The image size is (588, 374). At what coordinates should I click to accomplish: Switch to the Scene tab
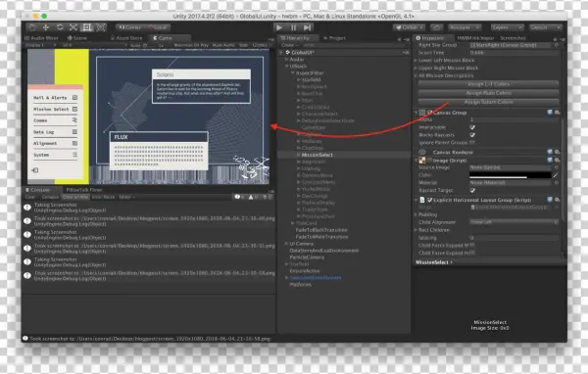(76, 38)
